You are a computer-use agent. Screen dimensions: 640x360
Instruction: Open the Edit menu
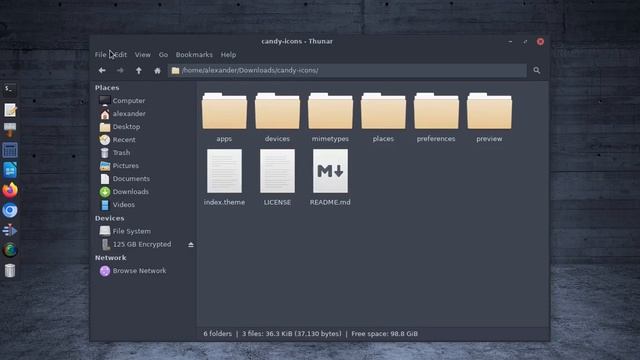121,55
